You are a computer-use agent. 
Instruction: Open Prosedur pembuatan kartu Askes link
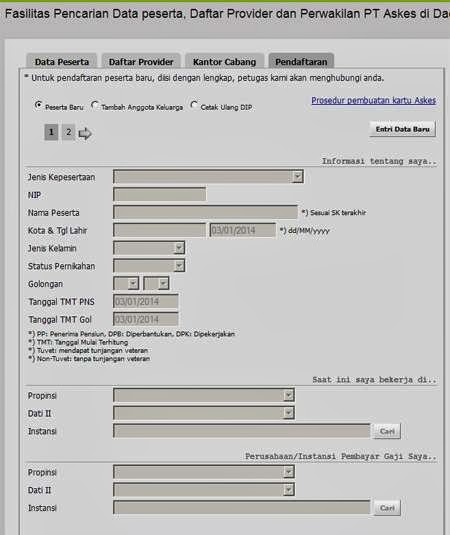[374, 101]
